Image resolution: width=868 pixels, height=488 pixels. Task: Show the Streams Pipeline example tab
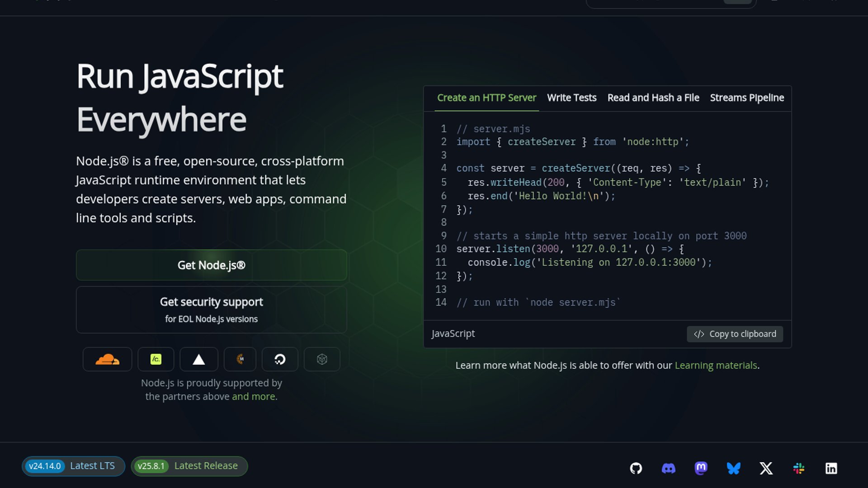747,98
